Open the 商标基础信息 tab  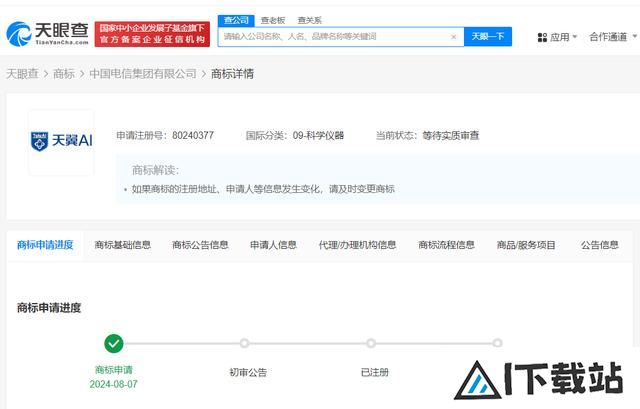point(122,245)
